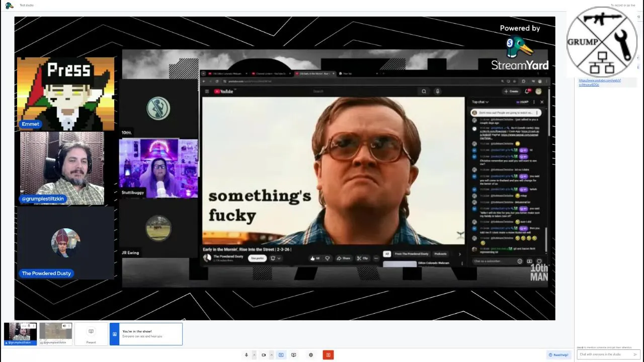The image size is (644, 362).
Task: Close the live chat panel
Action: pos(542,102)
